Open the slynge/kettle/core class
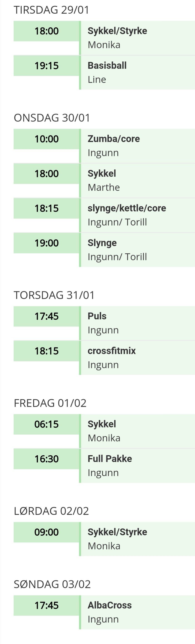Image resolution: width=195 pixels, height=644 pixels. 126,208
